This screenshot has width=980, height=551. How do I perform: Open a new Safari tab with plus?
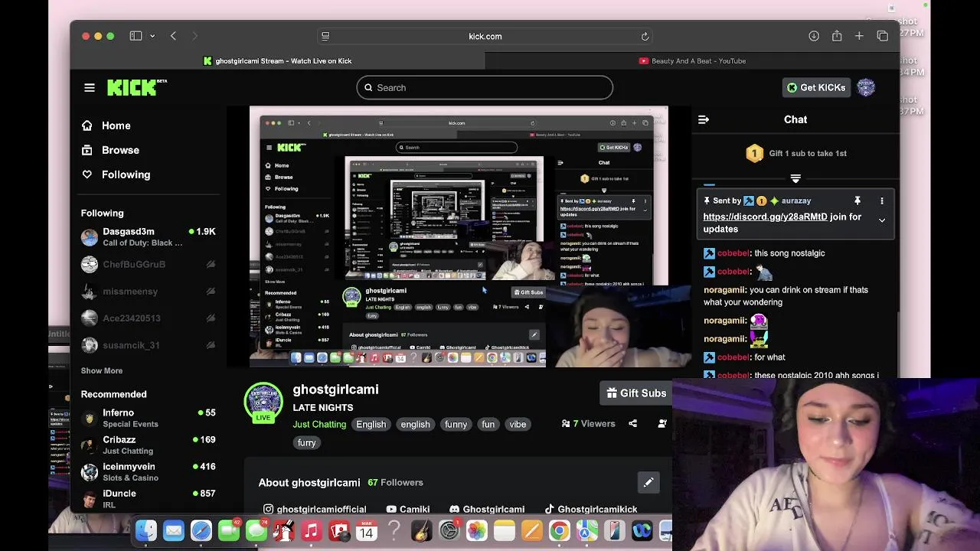pyautogui.click(x=859, y=36)
